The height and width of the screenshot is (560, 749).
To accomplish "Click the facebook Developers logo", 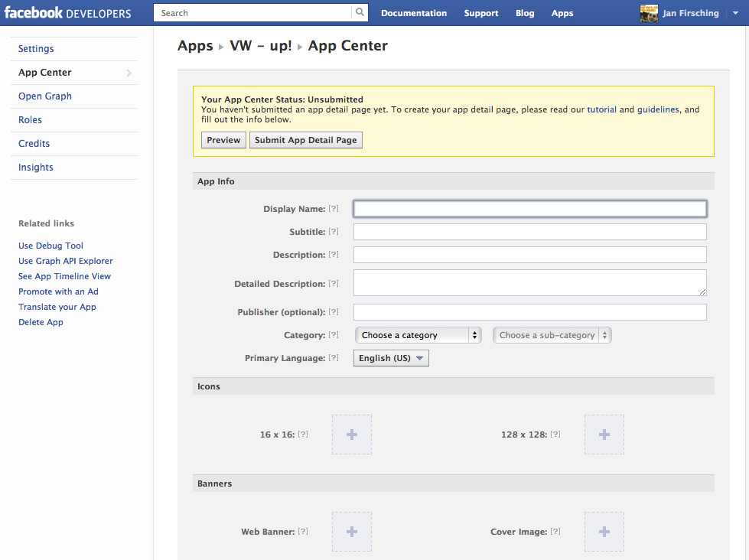I will (x=67, y=13).
